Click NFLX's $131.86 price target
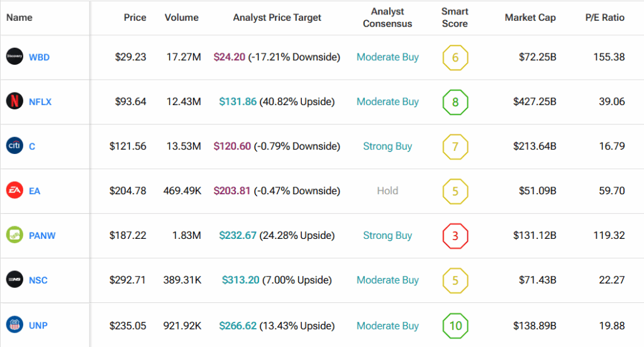Screen dimensions: 644x347 238,102
